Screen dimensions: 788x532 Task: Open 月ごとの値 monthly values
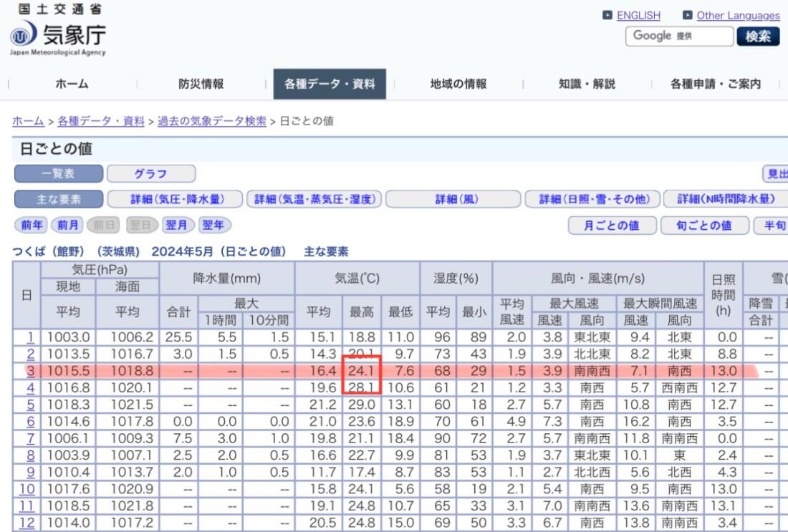point(612,226)
